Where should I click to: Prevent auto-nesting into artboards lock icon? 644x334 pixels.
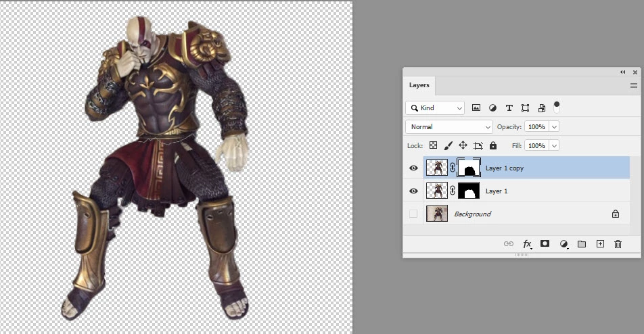point(478,145)
